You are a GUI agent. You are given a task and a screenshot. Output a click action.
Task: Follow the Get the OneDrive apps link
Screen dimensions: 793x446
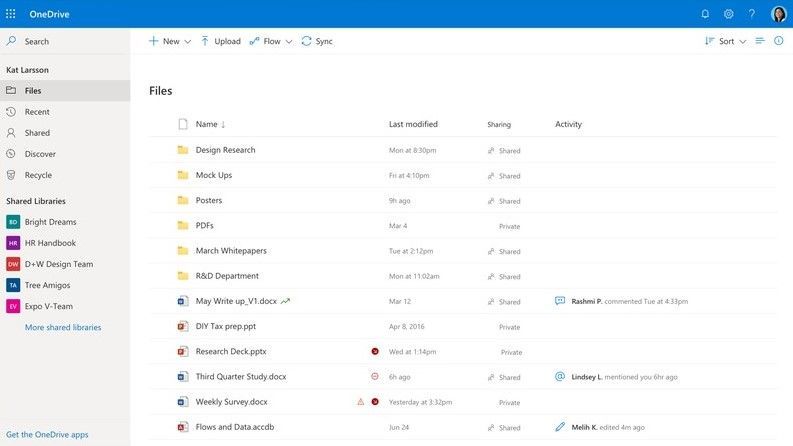tap(47, 434)
